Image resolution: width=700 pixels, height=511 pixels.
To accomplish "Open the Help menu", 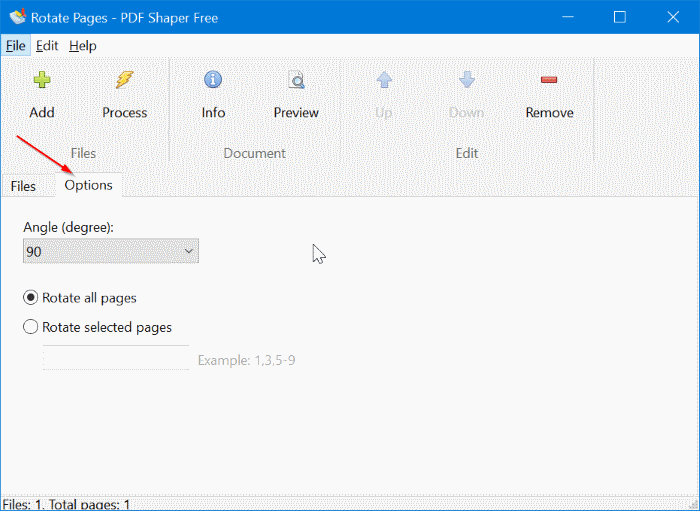I will [x=83, y=46].
